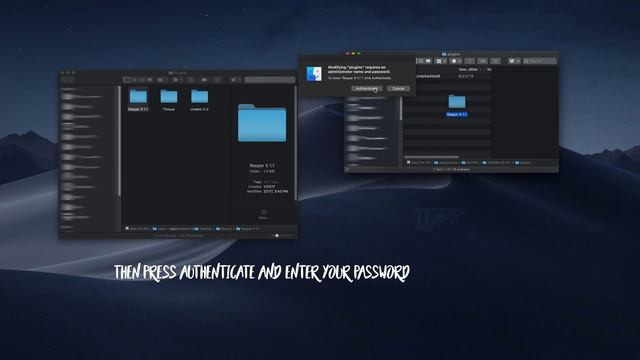This screenshot has height=360, width=640.
Task: Switch left Plugins window to list view
Action: tap(135, 80)
